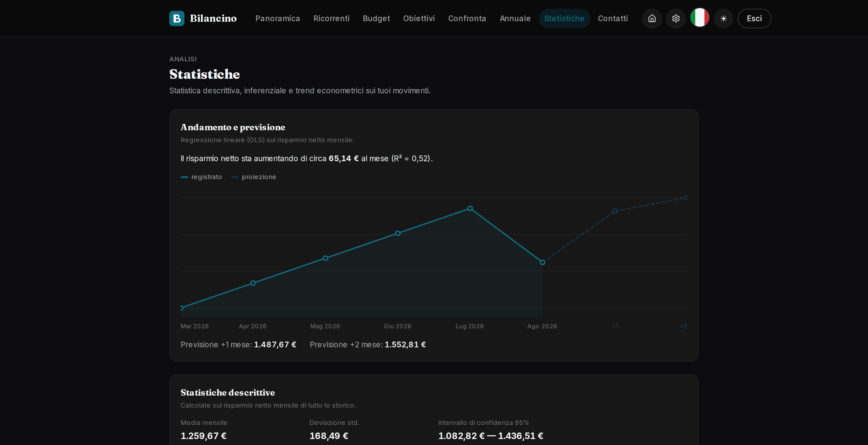Screen dimensions: 868x445
Task: Open the Ricorrenti section
Action: [x=331, y=18]
